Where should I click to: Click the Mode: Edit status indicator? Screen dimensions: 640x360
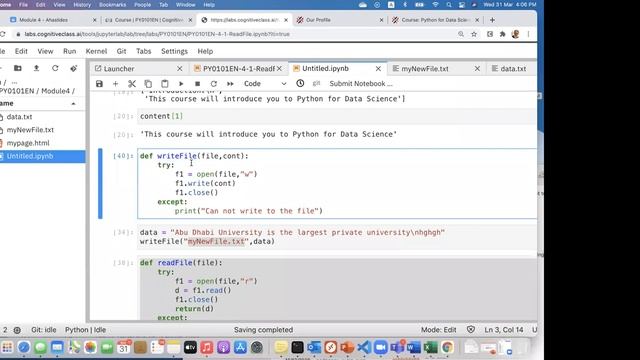439,329
